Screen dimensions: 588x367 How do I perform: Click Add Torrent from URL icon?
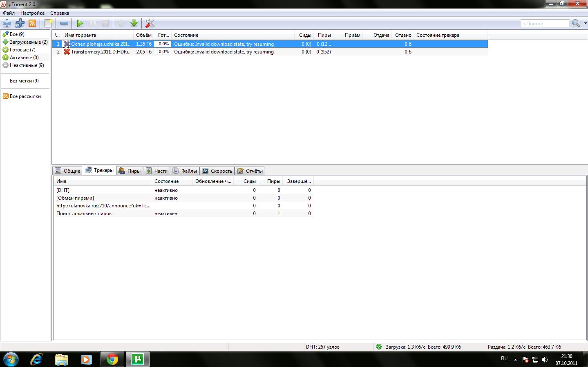pyautogui.click(x=20, y=23)
